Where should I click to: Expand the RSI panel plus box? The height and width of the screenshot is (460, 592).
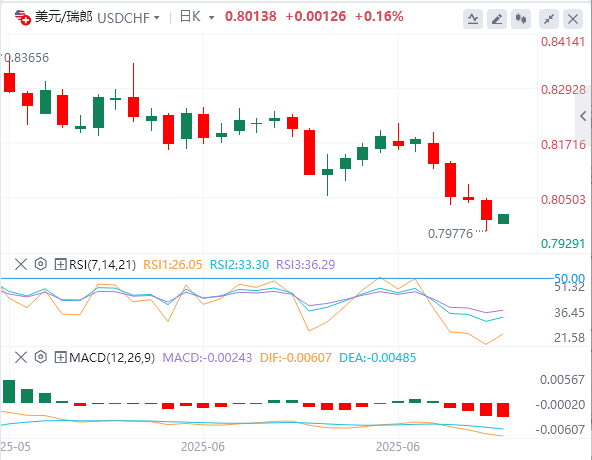coord(60,264)
